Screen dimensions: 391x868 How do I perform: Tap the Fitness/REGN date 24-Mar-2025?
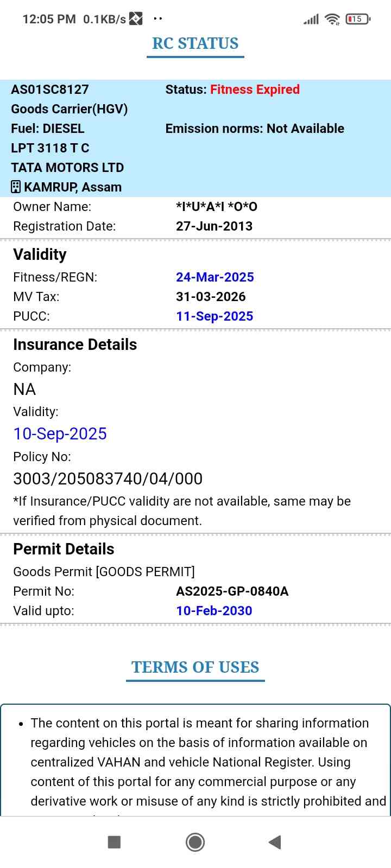tap(215, 277)
